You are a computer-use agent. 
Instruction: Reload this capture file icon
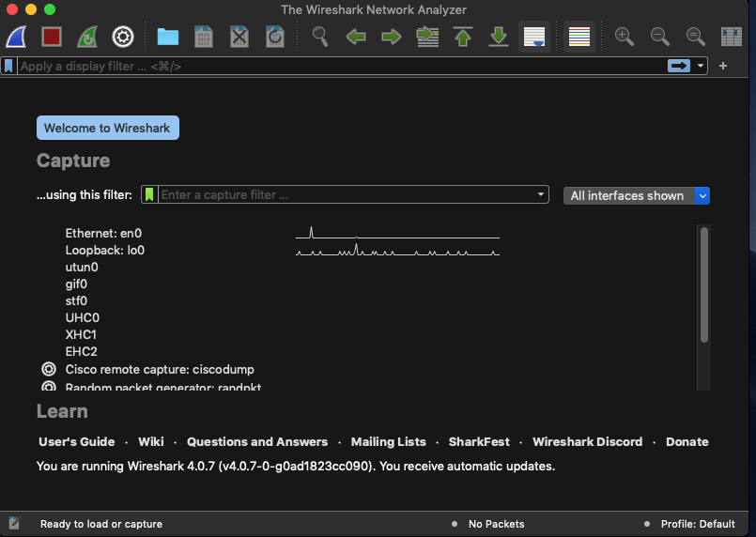[275, 37]
